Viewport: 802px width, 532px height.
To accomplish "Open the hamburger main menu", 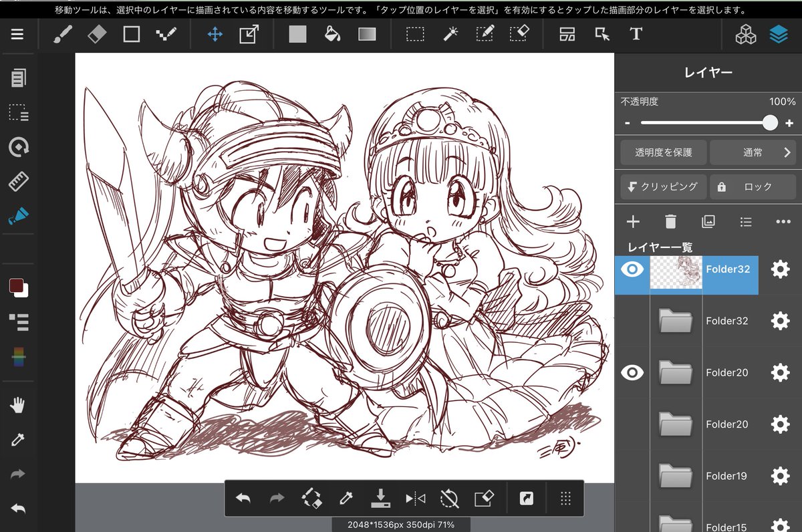I will pyautogui.click(x=17, y=35).
